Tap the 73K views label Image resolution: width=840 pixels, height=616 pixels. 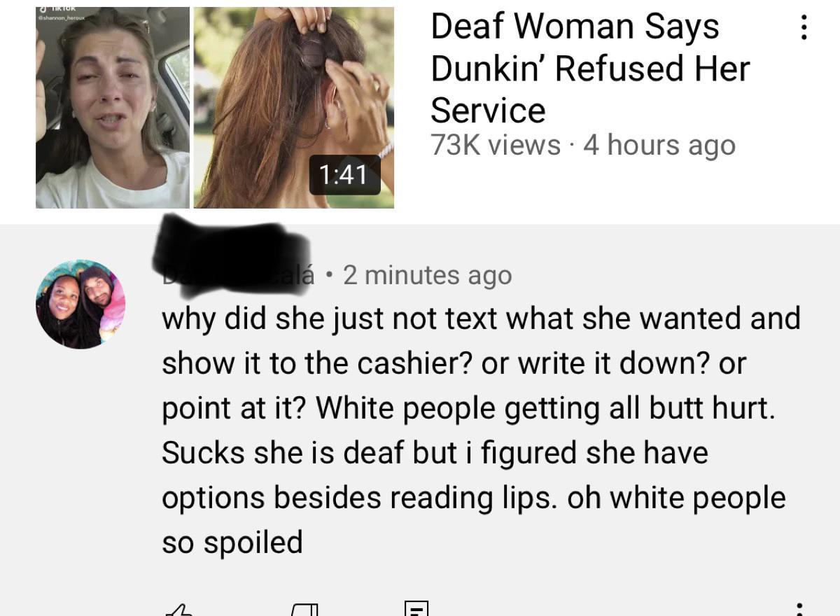tap(496, 146)
